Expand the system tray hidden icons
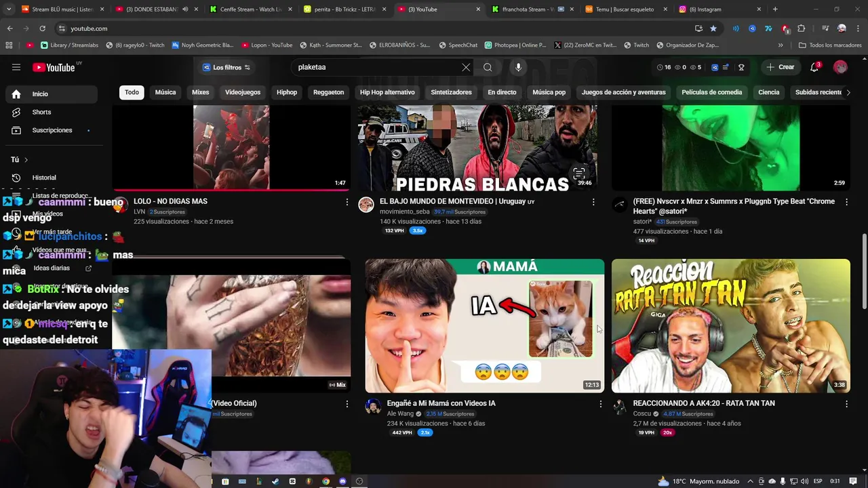The height and width of the screenshot is (488, 868). (751, 481)
